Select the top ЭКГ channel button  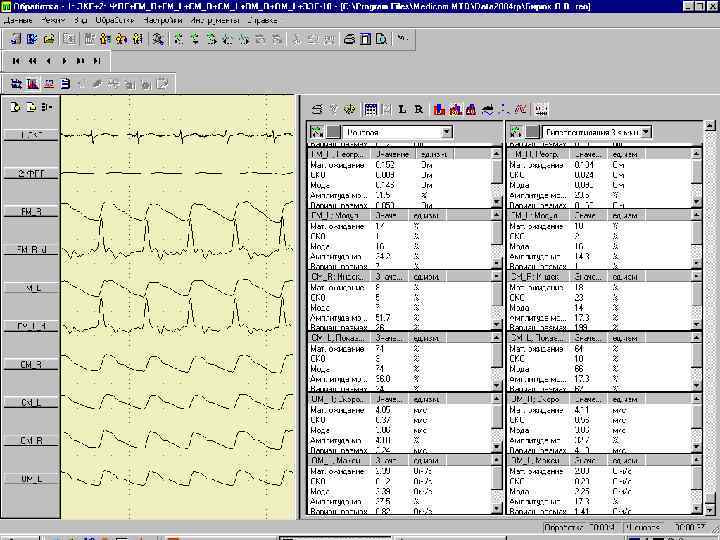coord(31,135)
